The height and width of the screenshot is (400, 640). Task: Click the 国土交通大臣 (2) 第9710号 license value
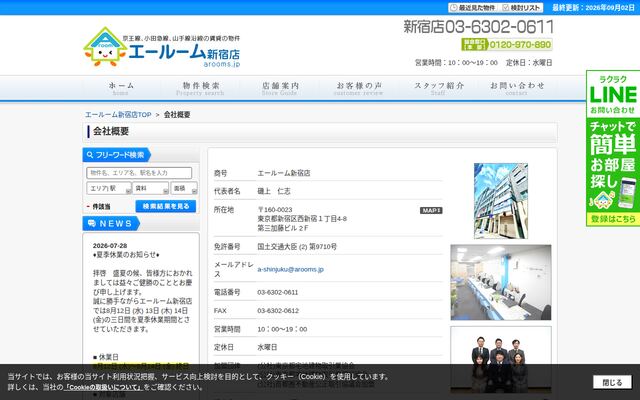[x=297, y=247]
